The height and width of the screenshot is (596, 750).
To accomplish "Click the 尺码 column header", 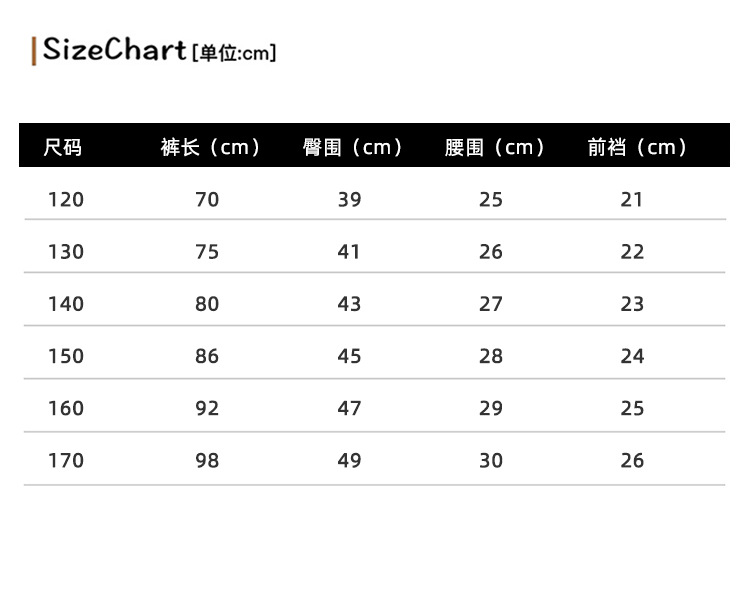I will click(63, 148).
